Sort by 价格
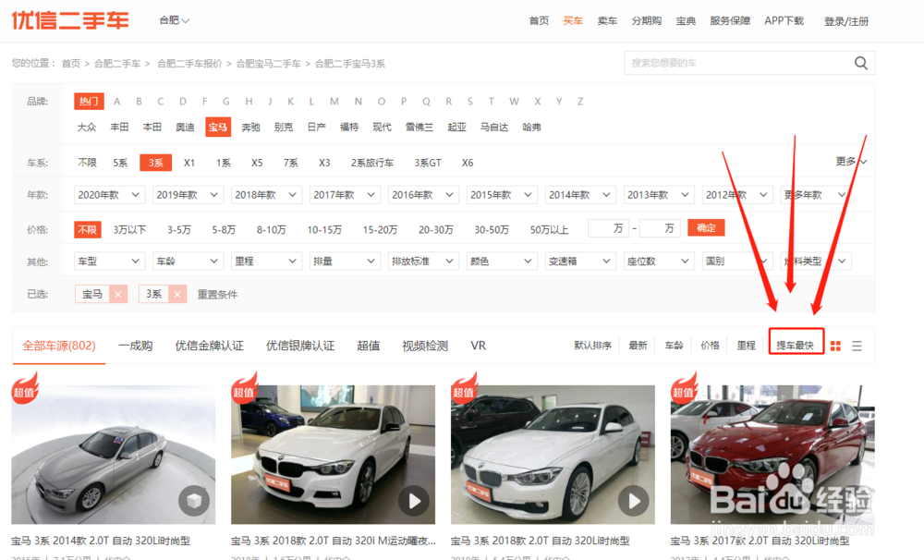924x560 pixels. 710,346
